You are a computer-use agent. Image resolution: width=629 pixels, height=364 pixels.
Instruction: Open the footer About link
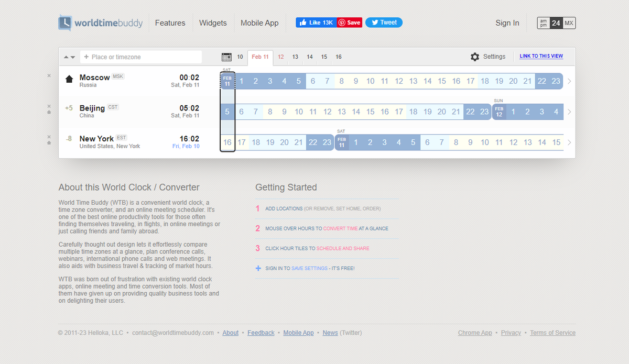click(230, 333)
